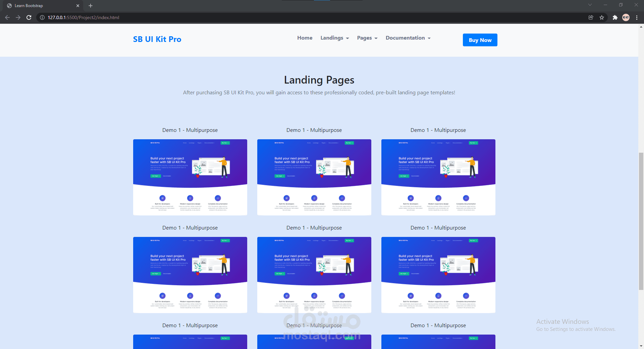View site information icon in address bar
Screen dimensions: 644x349
[42, 17]
